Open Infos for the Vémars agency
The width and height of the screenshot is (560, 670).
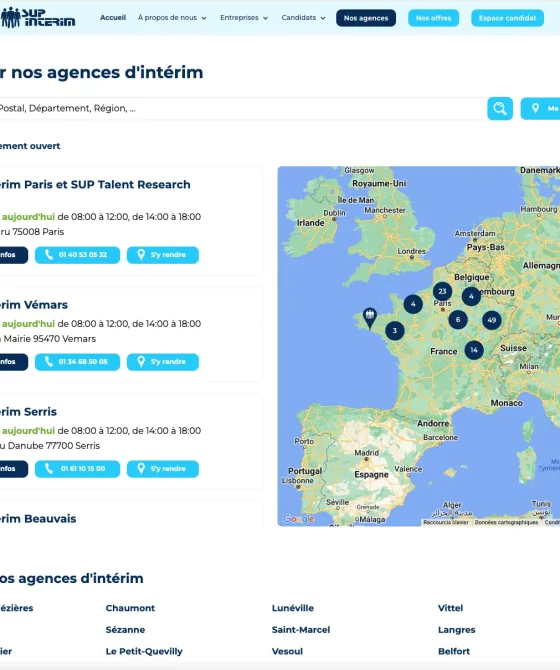point(13,362)
